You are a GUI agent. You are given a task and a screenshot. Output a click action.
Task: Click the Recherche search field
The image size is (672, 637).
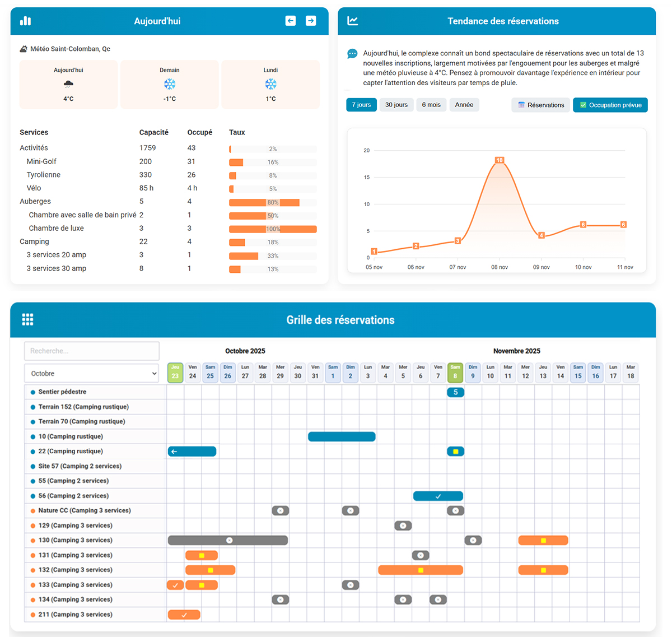click(x=91, y=351)
